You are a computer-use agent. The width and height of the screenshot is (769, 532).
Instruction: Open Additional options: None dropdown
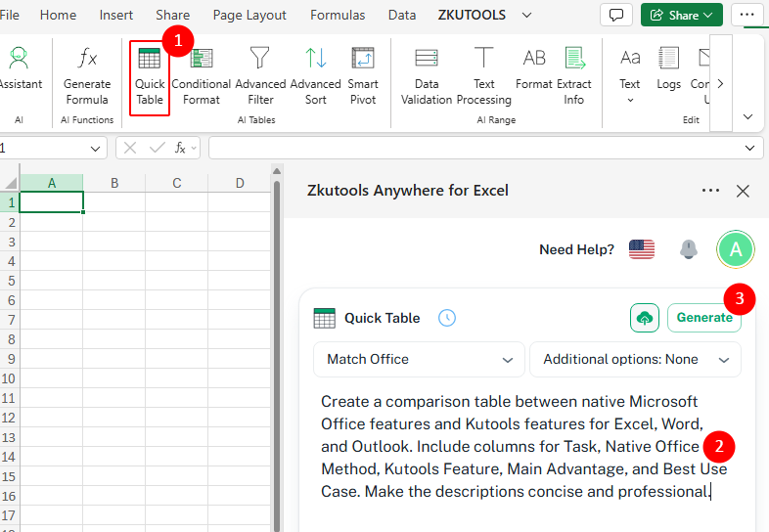click(635, 360)
